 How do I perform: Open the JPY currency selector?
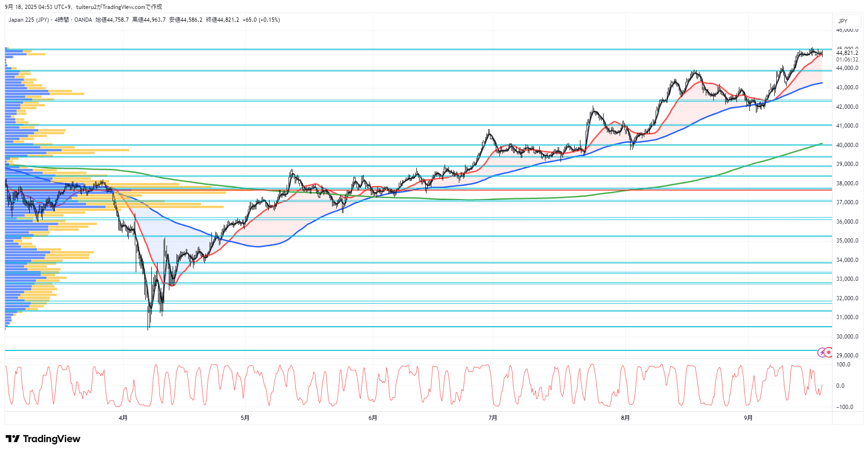click(x=842, y=21)
